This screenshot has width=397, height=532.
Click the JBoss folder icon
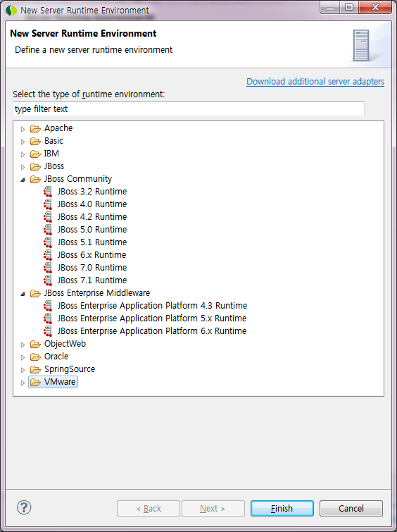pos(35,166)
